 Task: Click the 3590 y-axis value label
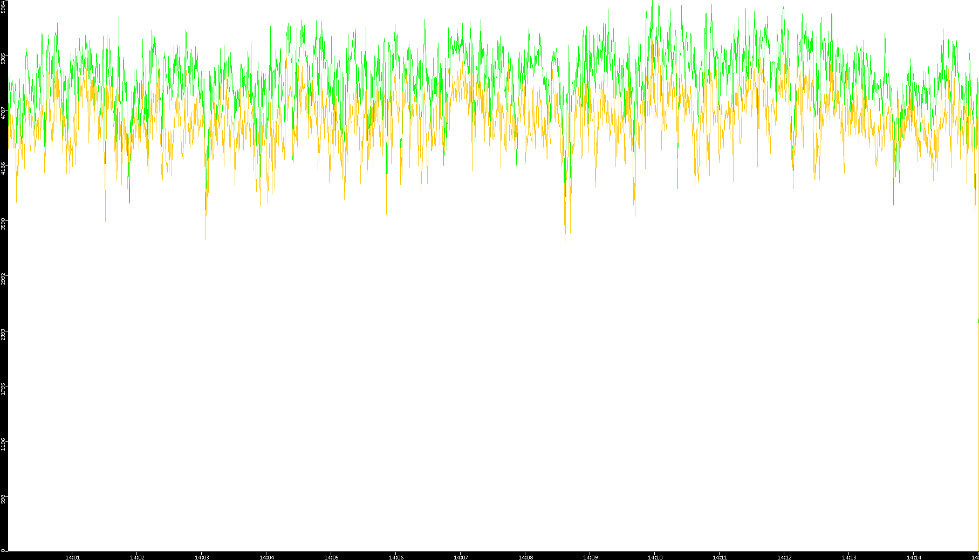(4, 223)
